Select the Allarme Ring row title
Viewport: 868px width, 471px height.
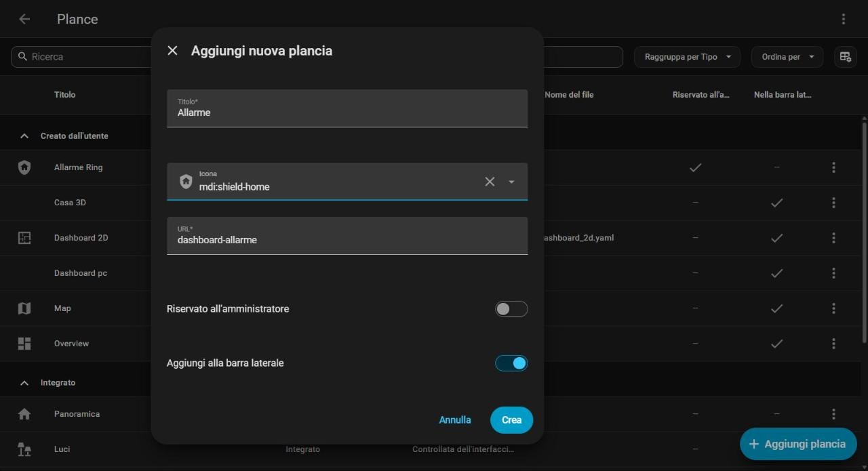click(x=79, y=167)
